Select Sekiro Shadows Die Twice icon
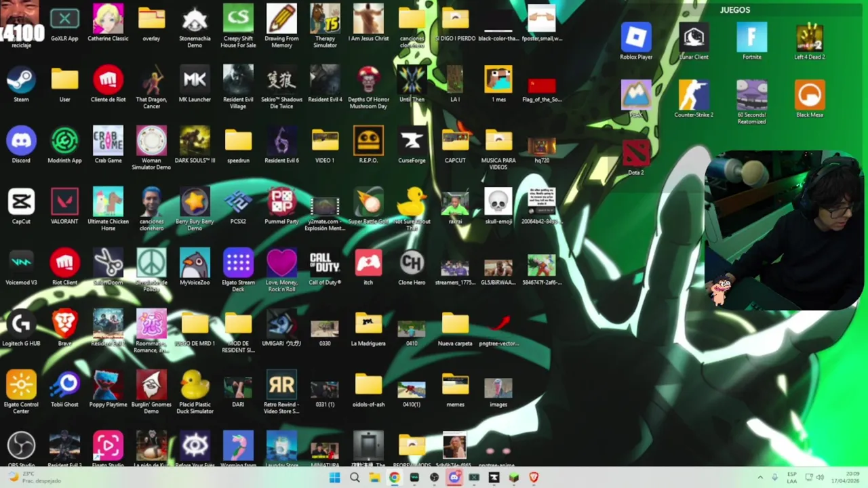 (281, 88)
